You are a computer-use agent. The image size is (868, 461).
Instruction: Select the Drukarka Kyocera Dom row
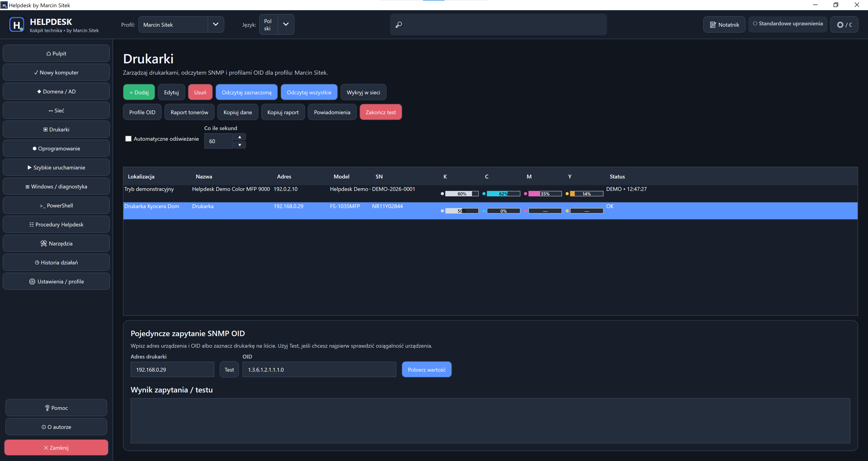490,211
